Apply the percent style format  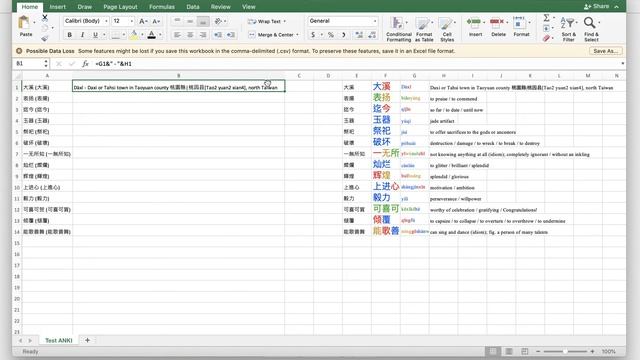tap(331, 35)
